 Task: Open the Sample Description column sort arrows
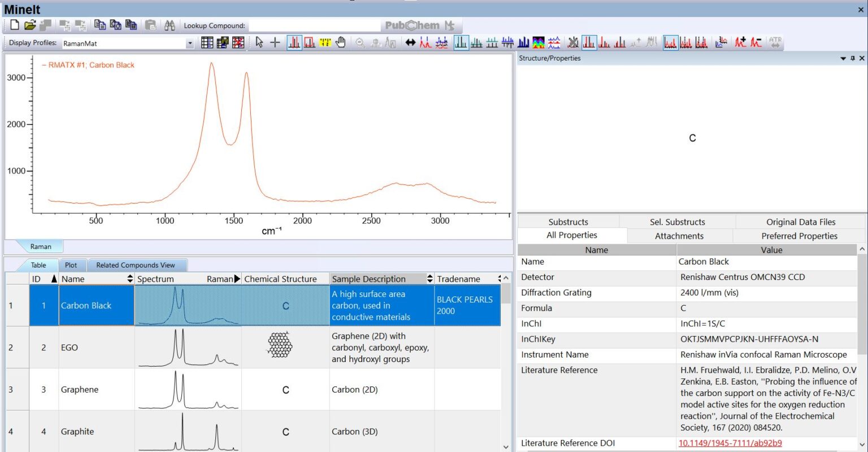click(429, 279)
